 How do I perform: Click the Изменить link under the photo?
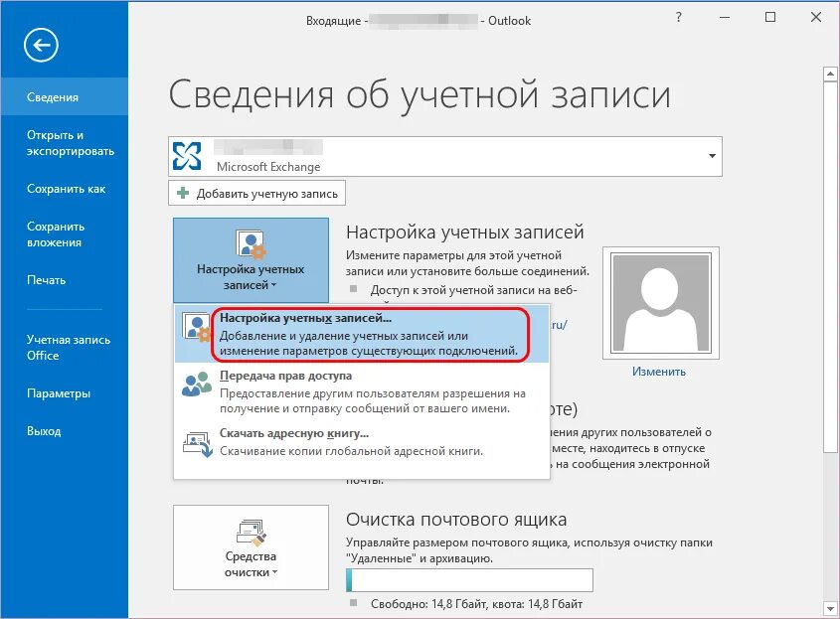coord(658,371)
